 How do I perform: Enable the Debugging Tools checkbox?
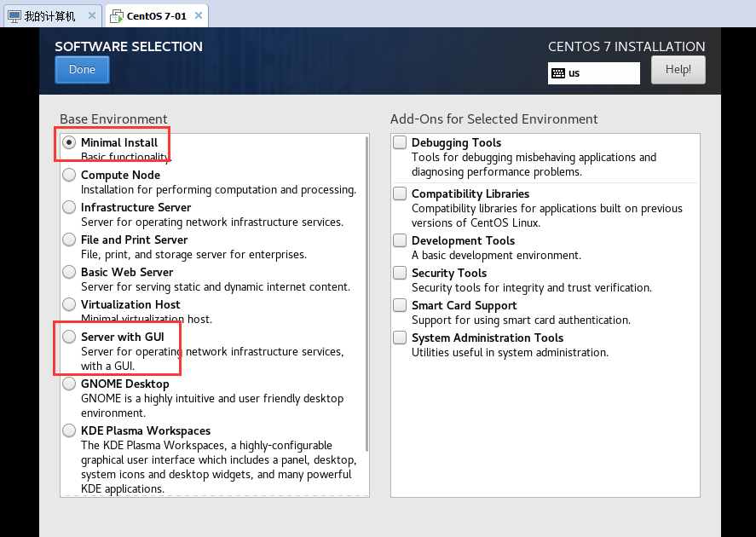(400, 142)
